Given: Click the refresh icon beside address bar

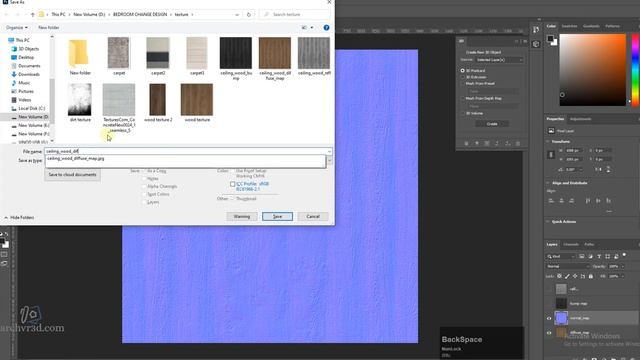Looking at the screenshot, I should (249, 14).
